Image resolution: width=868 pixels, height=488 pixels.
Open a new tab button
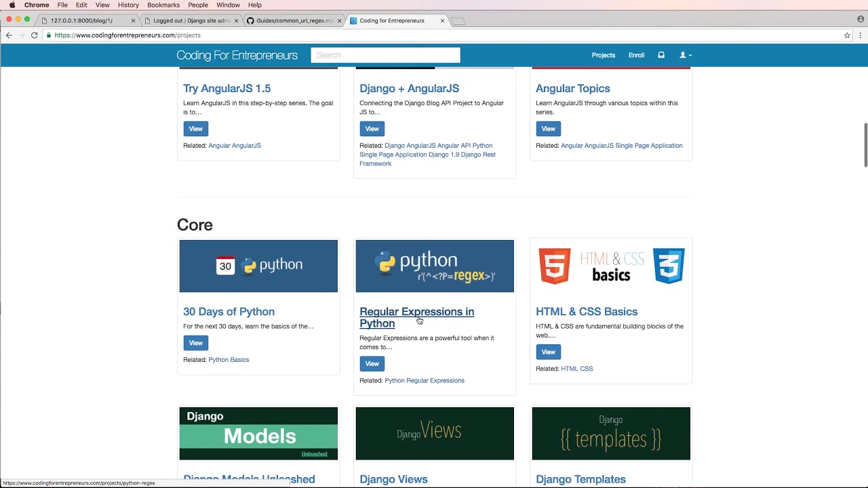(x=458, y=21)
